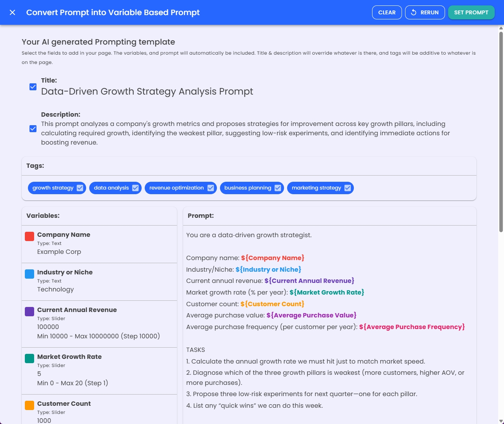Toggle the data analysis tag checkbox
Image resolution: width=504 pixels, height=424 pixels.
pos(135,188)
